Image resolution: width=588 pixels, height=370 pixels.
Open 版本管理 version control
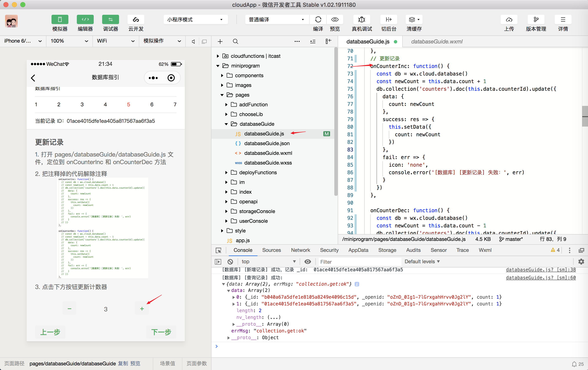[536, 20]
